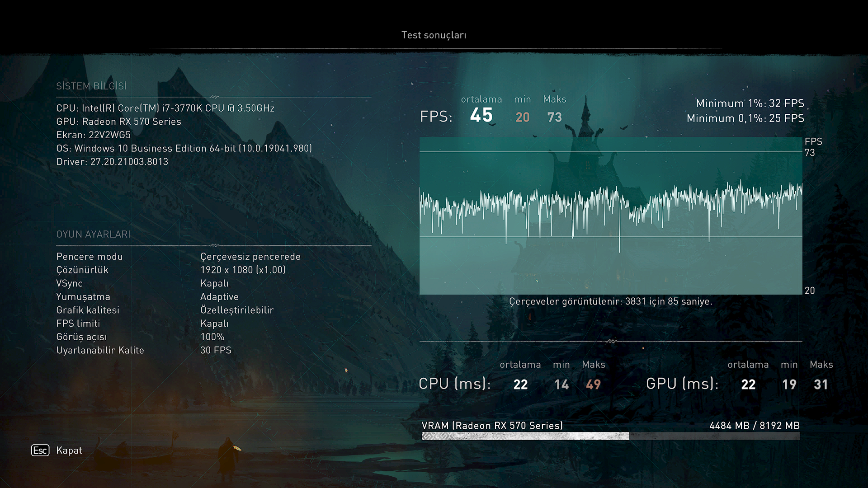Click the Test sonuçları title

(x=434, y=35)
